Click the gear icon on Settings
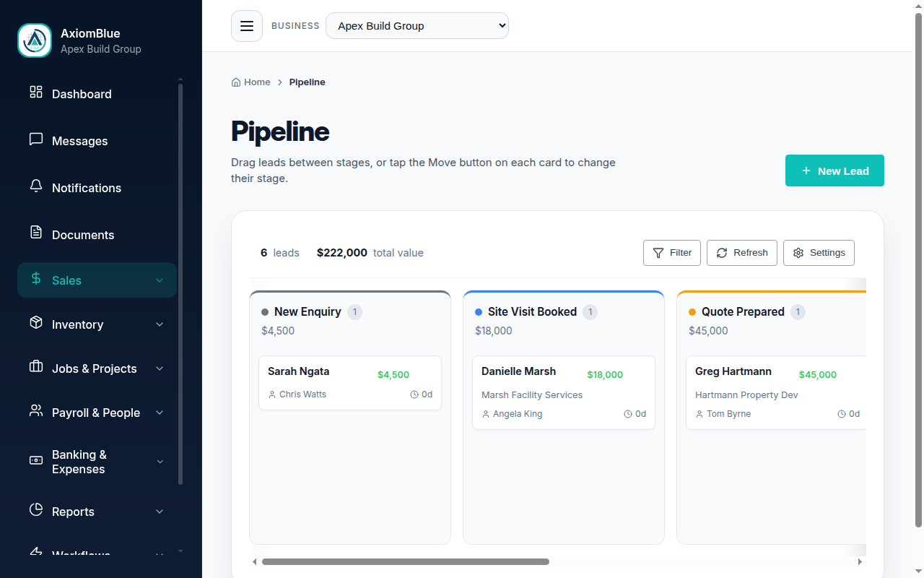The width and height of the screenshot is (924, 578). pyautogui.click(x=798, y=253)
